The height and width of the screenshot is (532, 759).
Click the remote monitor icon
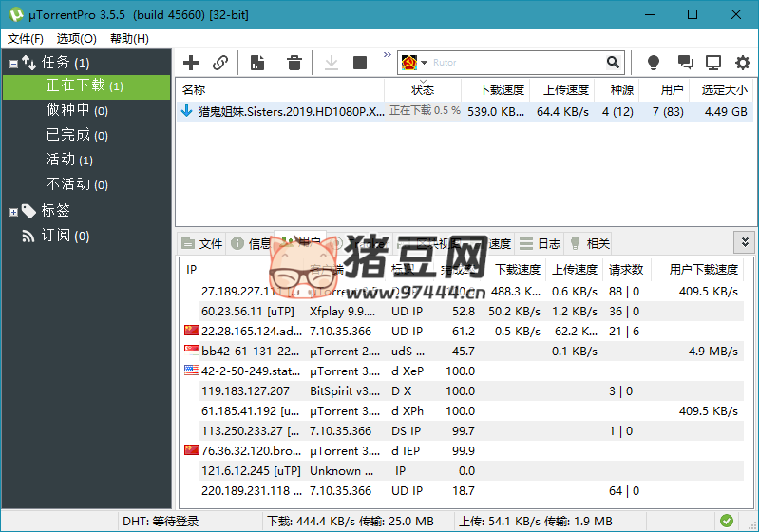pos(712,63)
